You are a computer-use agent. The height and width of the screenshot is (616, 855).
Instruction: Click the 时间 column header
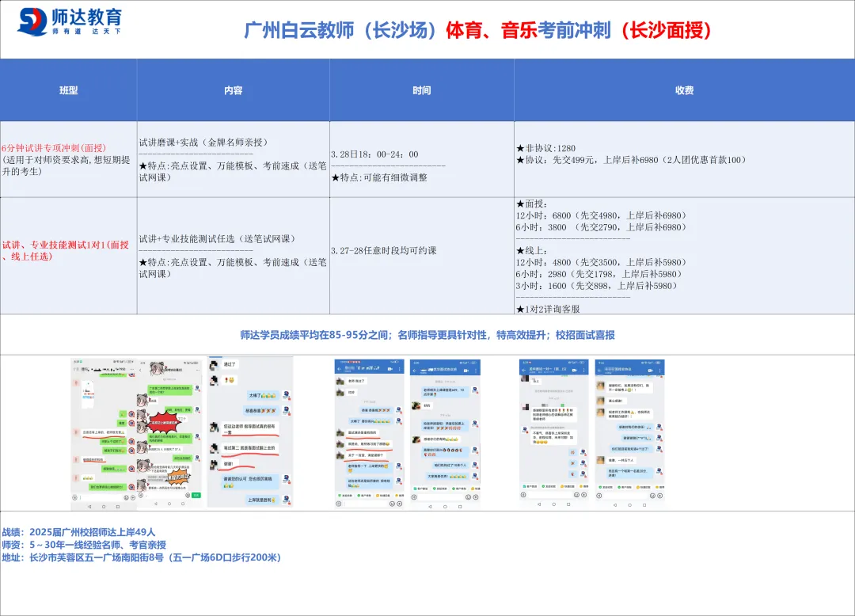coord(421,90)
